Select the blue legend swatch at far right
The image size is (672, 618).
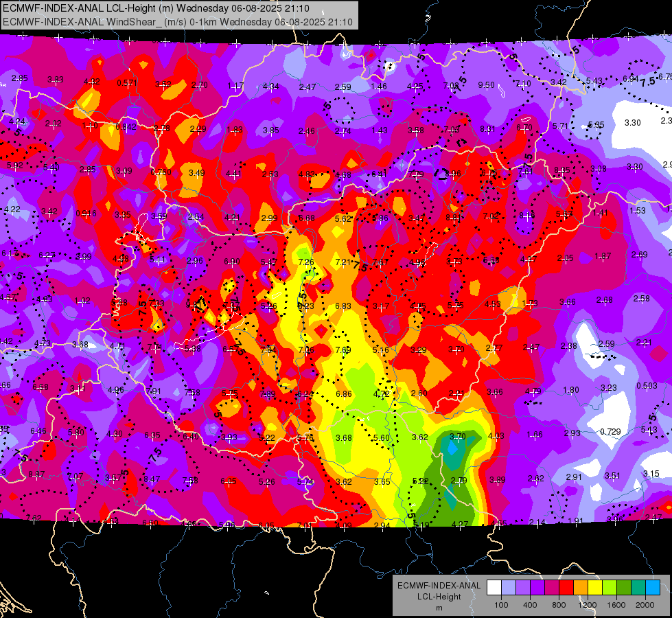click(653, 587)
